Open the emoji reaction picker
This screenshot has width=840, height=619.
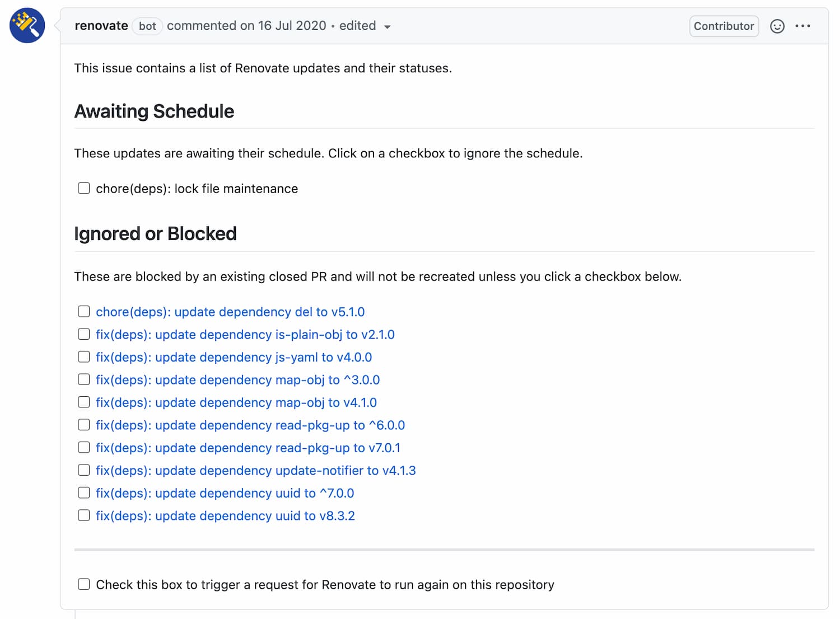tap(777, 26)
